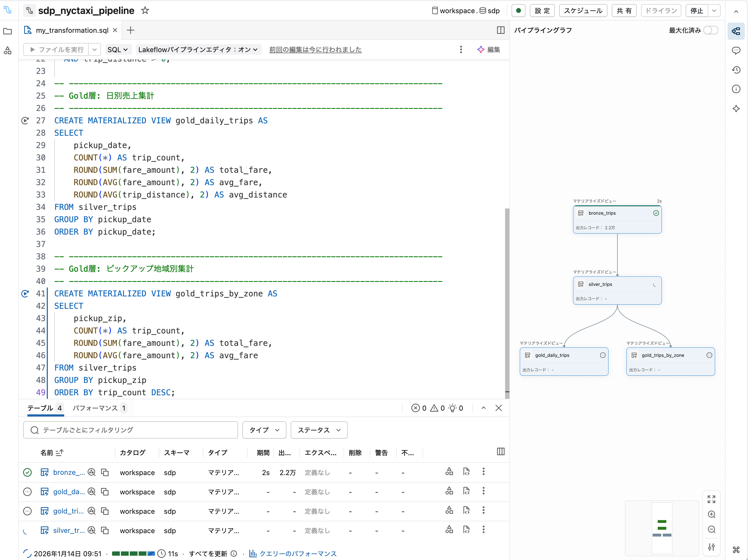Screen dimensions: 748x560
Task: Copy the bronze_trips table name using copy icon
Action: point(105,472)
